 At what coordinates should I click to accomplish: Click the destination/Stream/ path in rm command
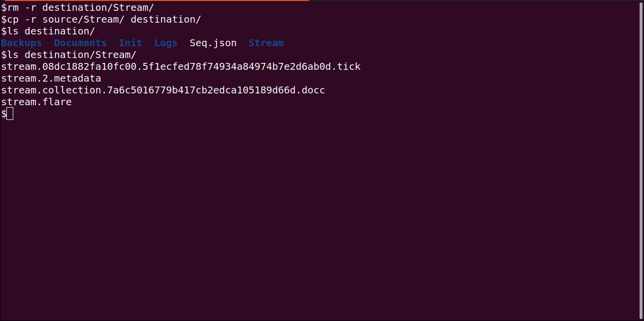click(98, 7)
